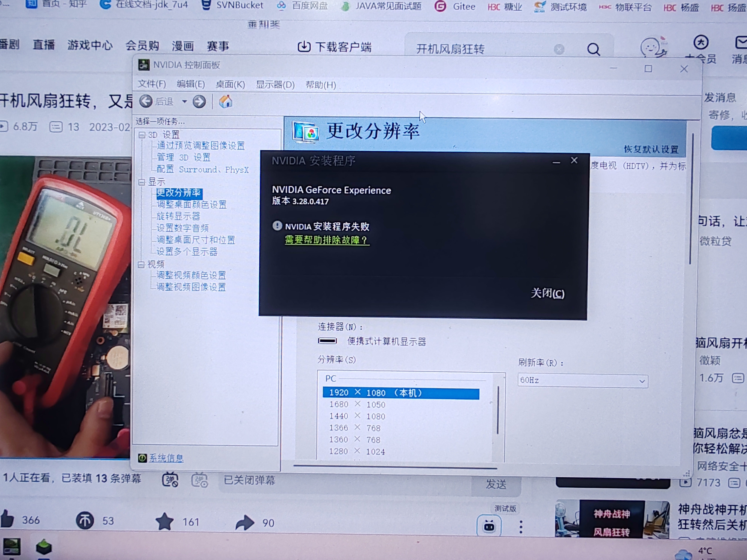Image resolution: width=747 pixels, height=560 pixels.
Task: Toggle the danmaku display switch icon
Action: coord(170,480)
